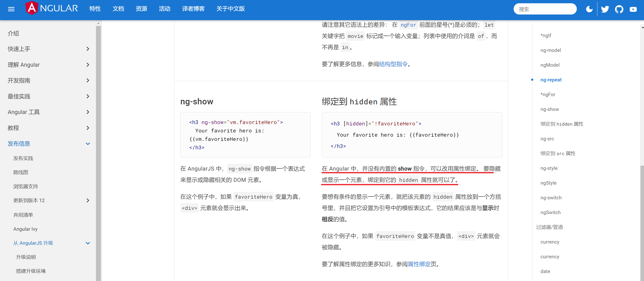Image resolution: width=644 pixels, height=281 pixels.
Task: Open 发布实践 in the sidebar
Action: point(23,158)
